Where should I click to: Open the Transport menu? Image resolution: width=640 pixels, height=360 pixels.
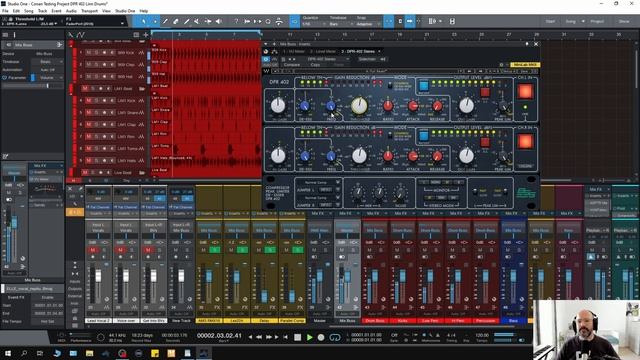pyautogui.click(x=89, y=11)
